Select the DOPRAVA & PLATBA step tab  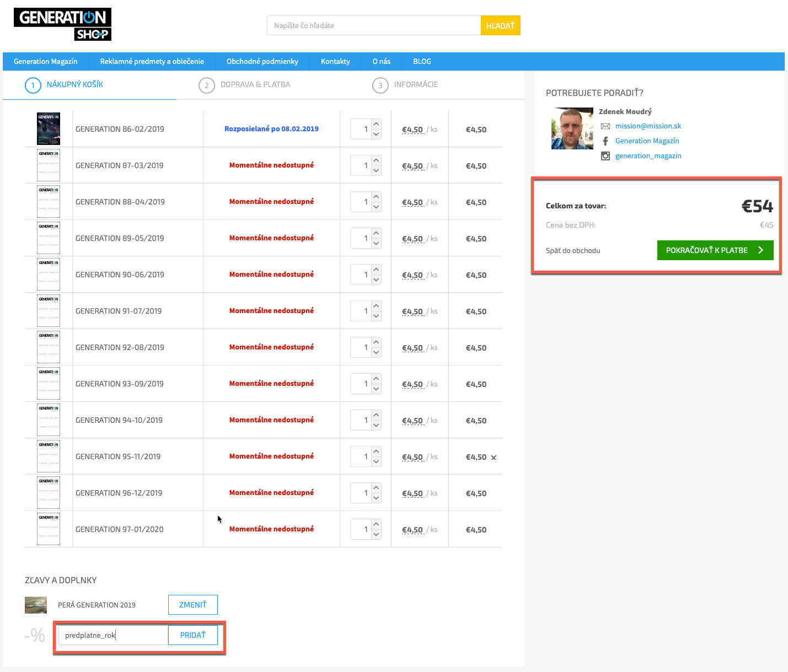pos(255,84)
